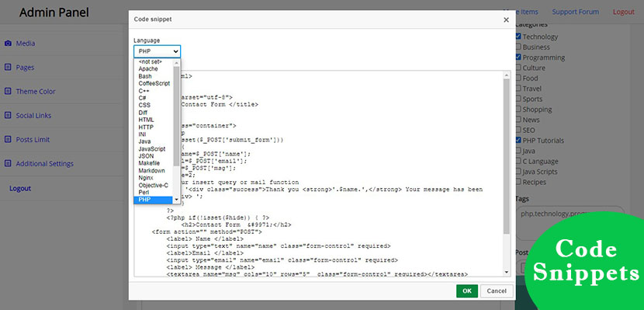Check the SEO category
Screen dimensions: 644x310
(x=518, y=130)
